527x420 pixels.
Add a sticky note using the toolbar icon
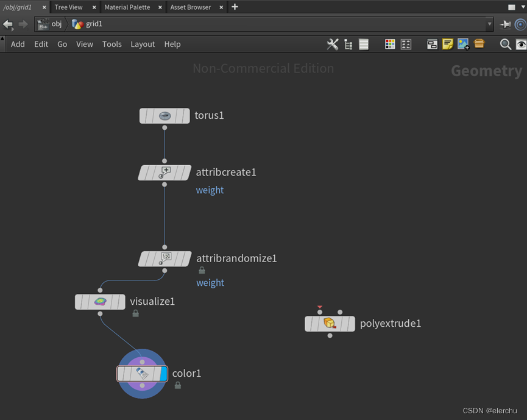tap(448, 44)
